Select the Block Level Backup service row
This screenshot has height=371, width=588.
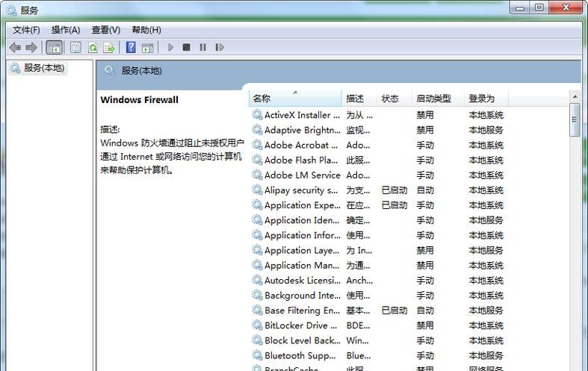click(377, 340)
